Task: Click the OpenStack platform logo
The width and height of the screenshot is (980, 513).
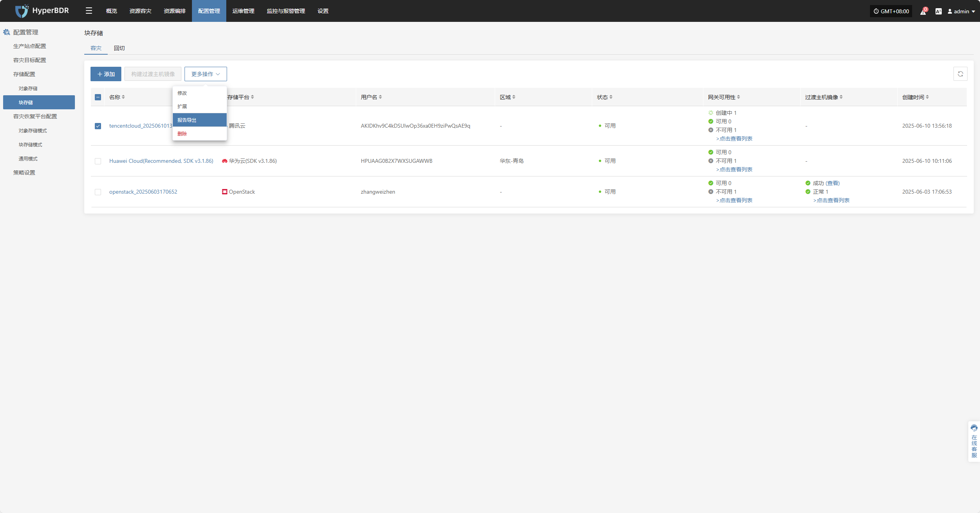Action: click(x=224, y=192)
